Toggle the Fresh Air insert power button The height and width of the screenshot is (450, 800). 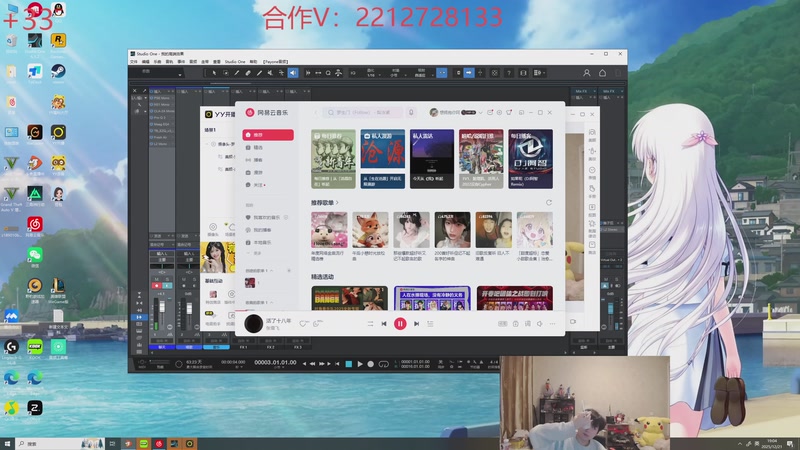(152, 137)
